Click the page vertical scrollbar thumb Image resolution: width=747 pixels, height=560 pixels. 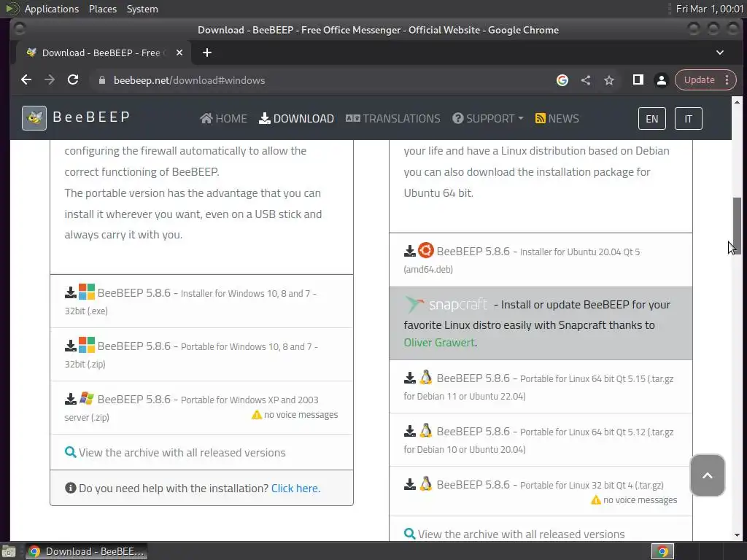pyautogui.click(x=737, y=226)
